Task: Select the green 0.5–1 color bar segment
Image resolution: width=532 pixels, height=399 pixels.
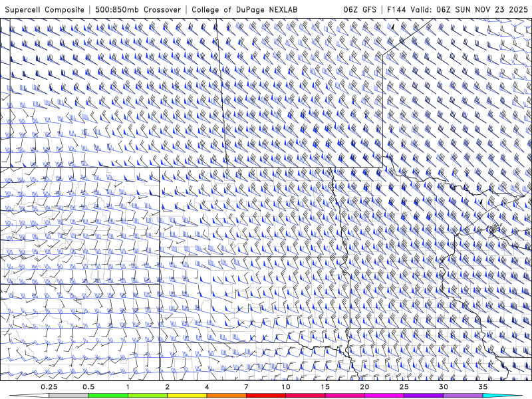Action: [x=108, y=396]
